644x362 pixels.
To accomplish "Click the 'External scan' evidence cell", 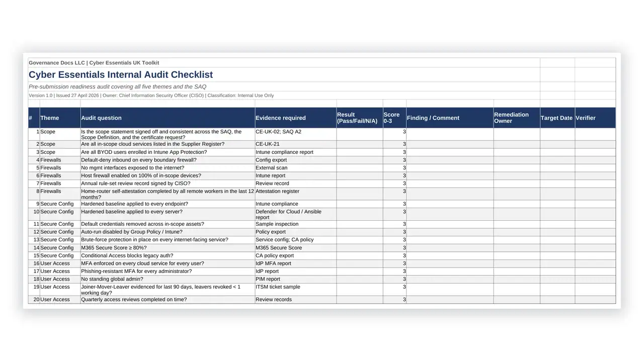I will click(296, 168).
